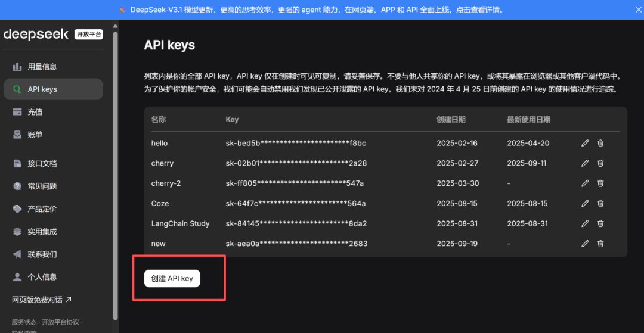Image resolution: width=644 pixels, height=333 pixels.
Task: Click the 开放平台 badge beside logo
Action: pos(89,35)
